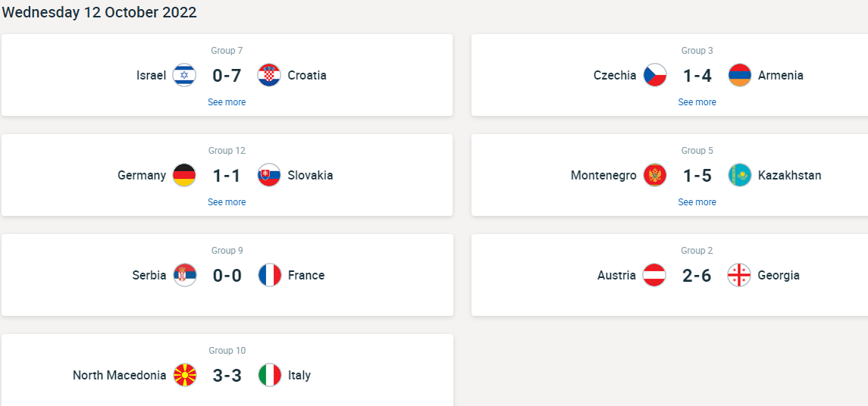
Task: Click the Slovakia flag icon
Action: 269,175
